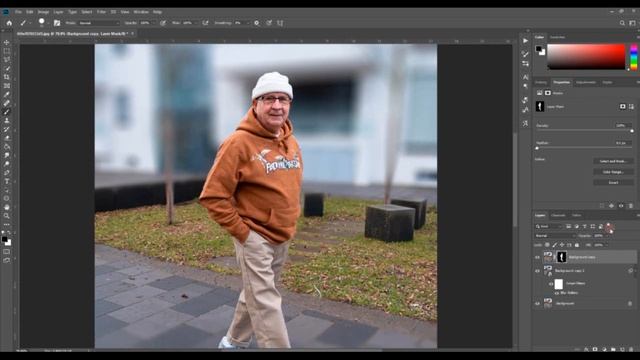Screen dimensions: 640x360
Task: Open the Brush Preset picker arrow
Action: pos(48,23)
